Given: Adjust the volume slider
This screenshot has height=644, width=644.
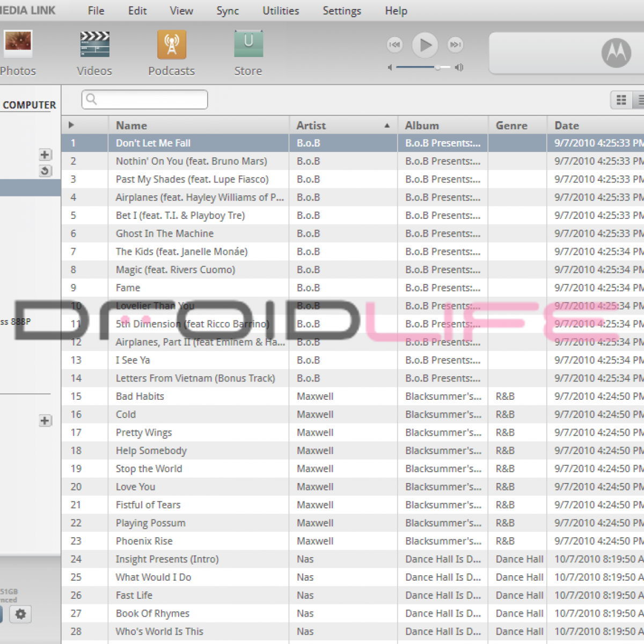Looking at the screenshot, I should (x=438, y=68).
